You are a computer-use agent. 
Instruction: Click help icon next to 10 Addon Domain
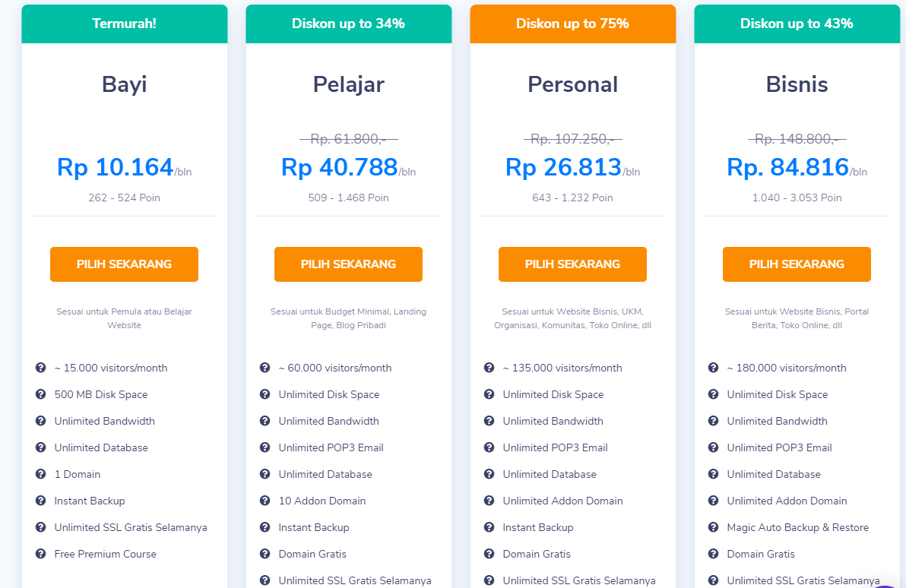pyautogui.click(x=265, y=501)
